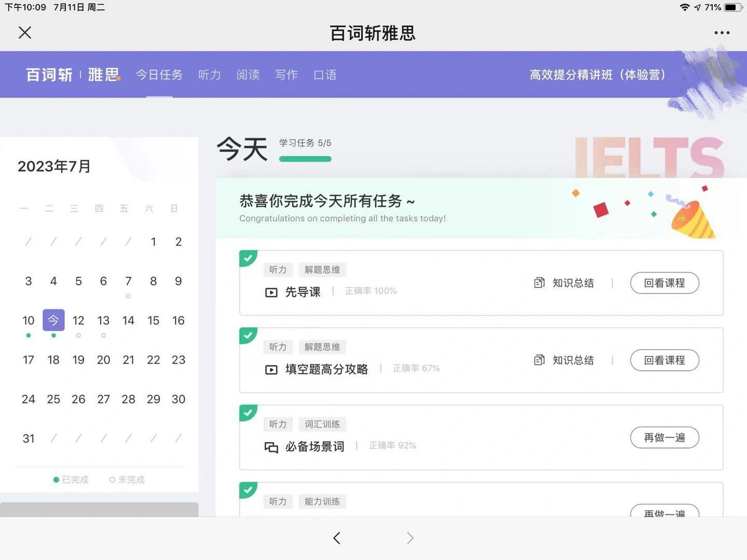Switch to the 写作 tab
This screenshot has height=560, width=747.
(x=286, y=75)
